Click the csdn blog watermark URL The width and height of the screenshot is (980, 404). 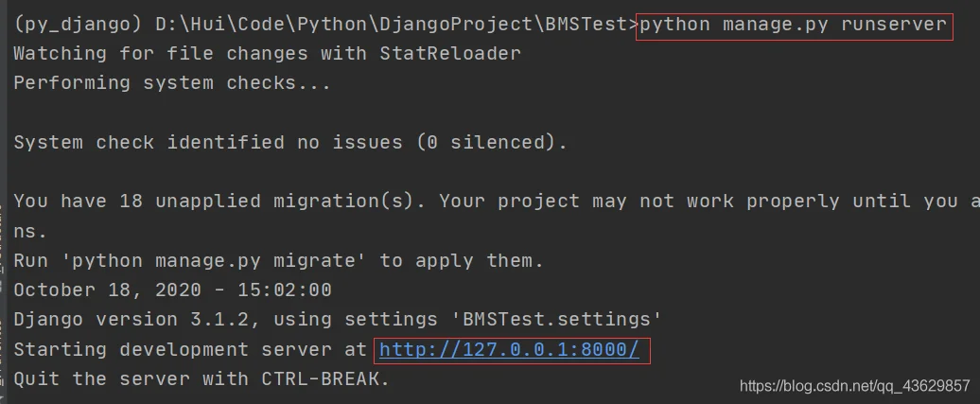point(854,386)
